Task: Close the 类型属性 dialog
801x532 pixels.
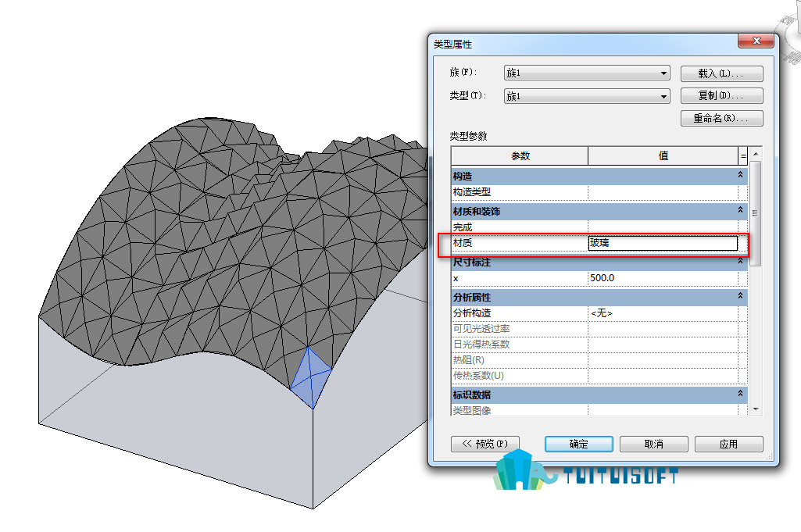Action: click(756, 41)
